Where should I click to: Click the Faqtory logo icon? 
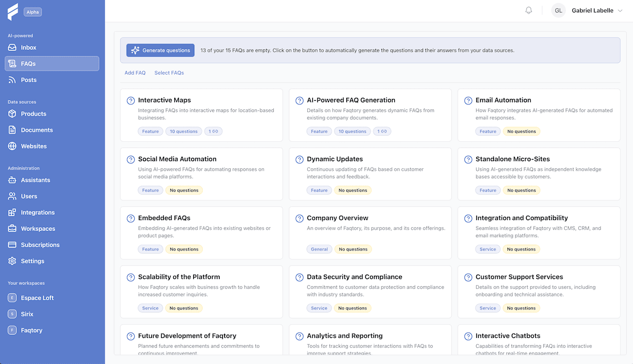click(x=12, y=12)
